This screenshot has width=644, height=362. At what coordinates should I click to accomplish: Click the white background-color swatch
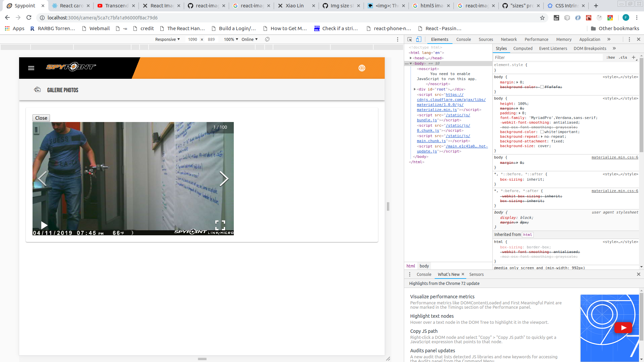point(543,132)
